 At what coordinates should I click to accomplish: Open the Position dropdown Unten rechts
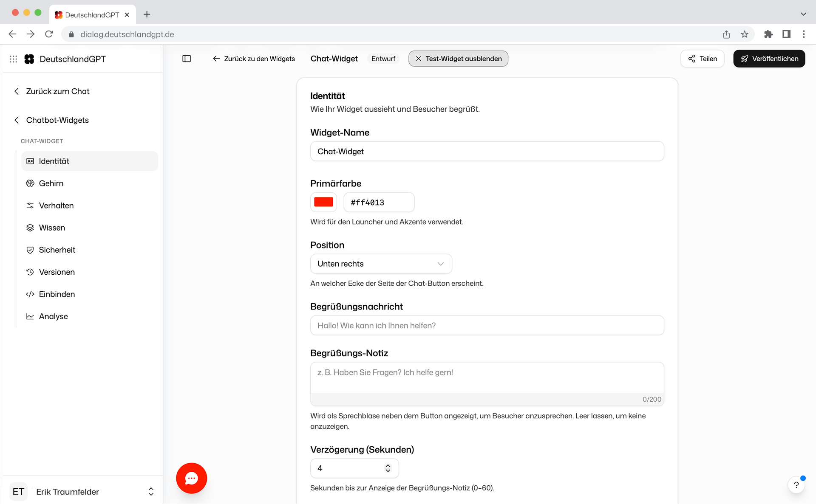[x=381, y=264]
